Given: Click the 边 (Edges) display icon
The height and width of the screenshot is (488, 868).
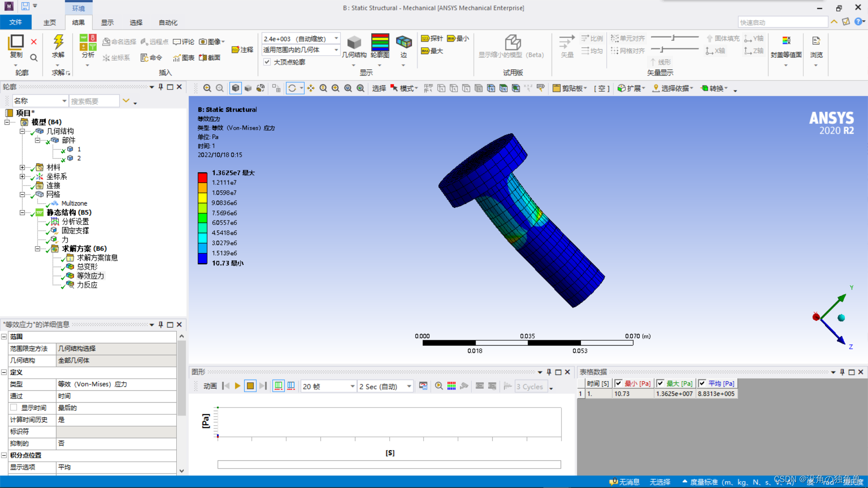Looking at the screenshot, I should [x=404, y=42].
